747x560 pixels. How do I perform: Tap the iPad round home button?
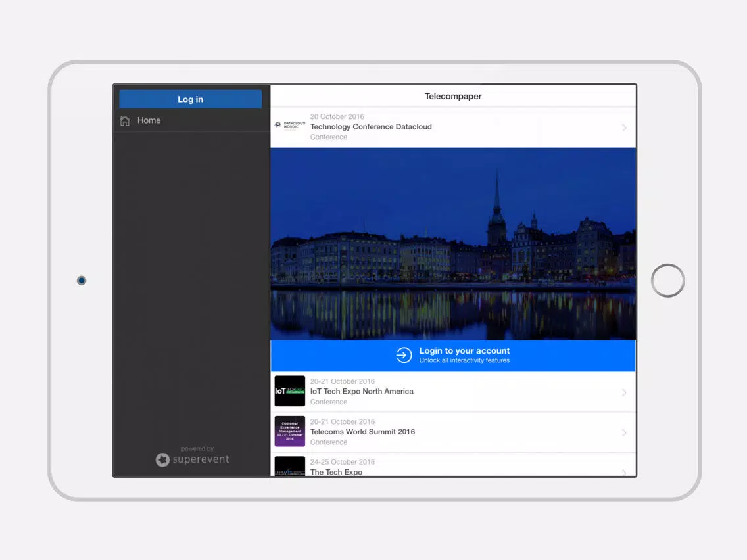(667, 281)
